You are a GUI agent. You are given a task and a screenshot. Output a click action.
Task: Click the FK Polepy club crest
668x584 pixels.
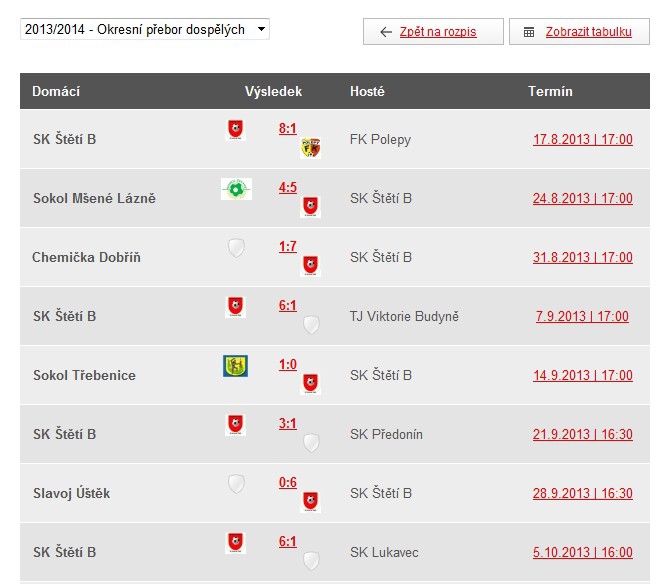[310, 148]
